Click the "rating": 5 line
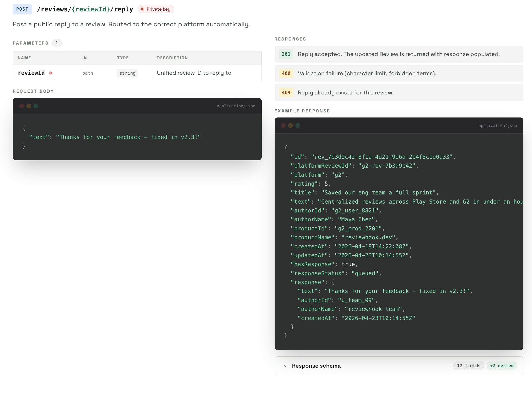Viewport: 532px width, 397px height. pos(311,184)
